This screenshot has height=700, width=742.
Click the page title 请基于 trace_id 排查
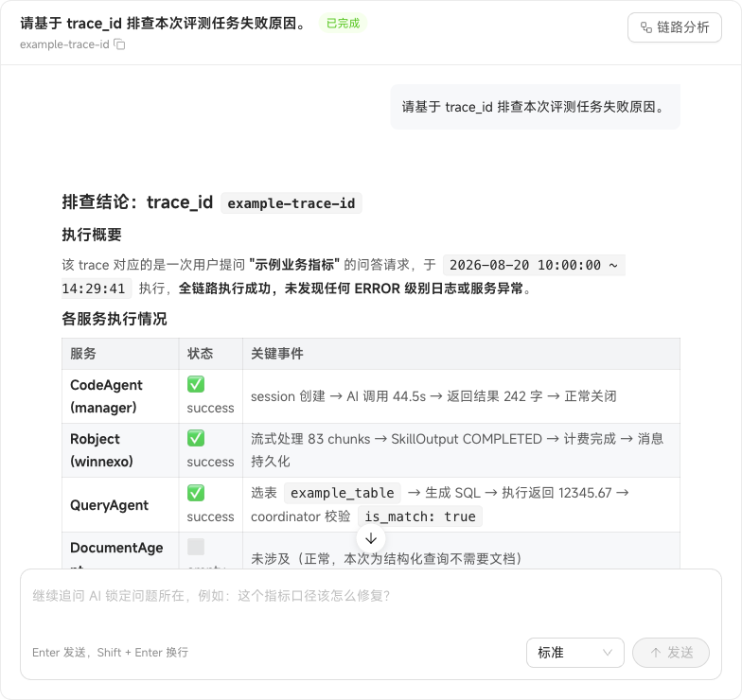pos(165,23)
